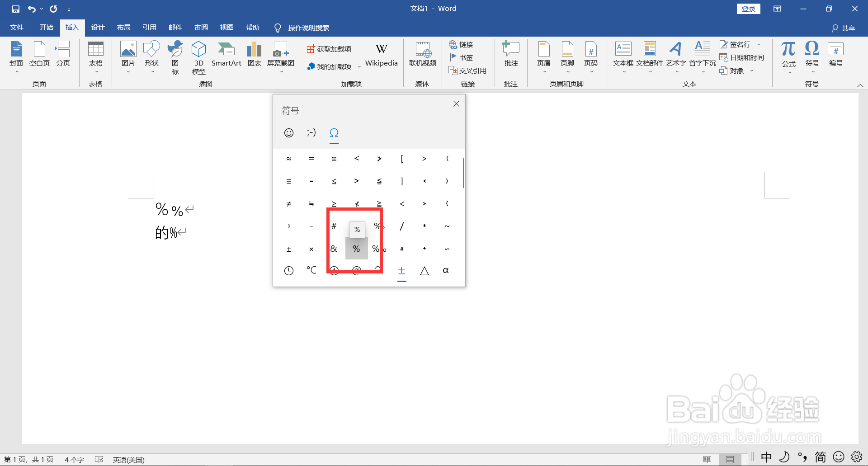Open WordArt (艺术字) gallery
Image resolution: width=868 pixels, height=466 pixels.
tap(676, 57)
